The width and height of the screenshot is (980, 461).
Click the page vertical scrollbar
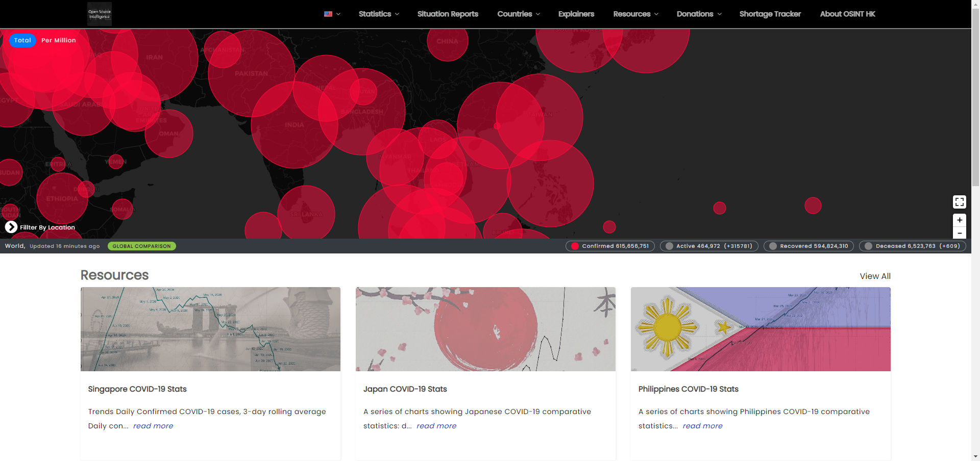975,97
